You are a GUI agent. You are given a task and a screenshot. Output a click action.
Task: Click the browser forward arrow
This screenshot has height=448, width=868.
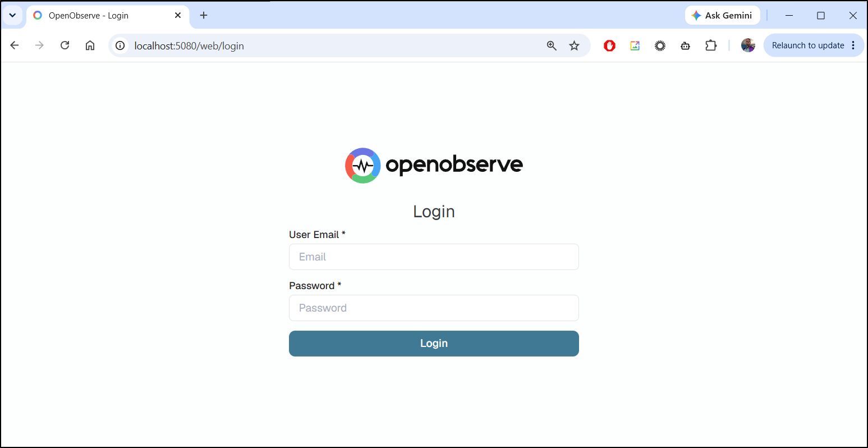[x=39, y=45]
